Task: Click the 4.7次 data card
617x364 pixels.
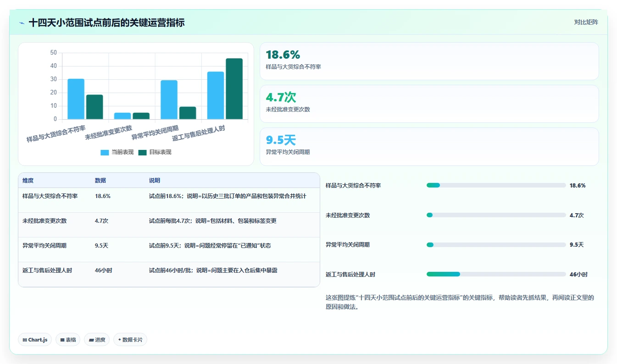Action: (x=429, y=104)
